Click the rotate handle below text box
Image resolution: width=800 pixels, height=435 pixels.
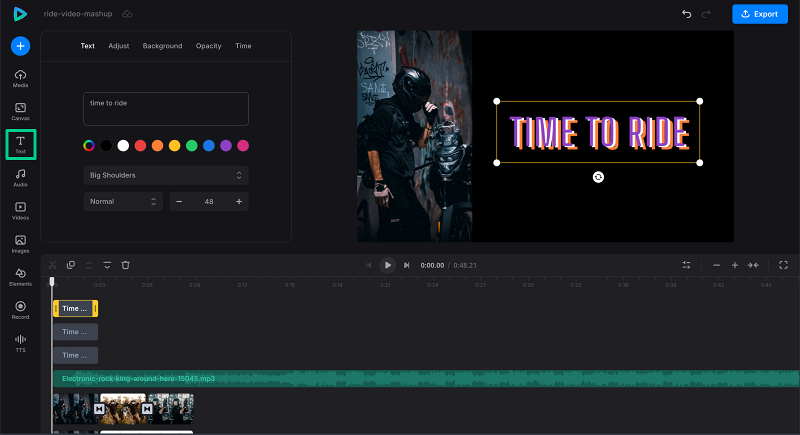click(x=598, y=177)
